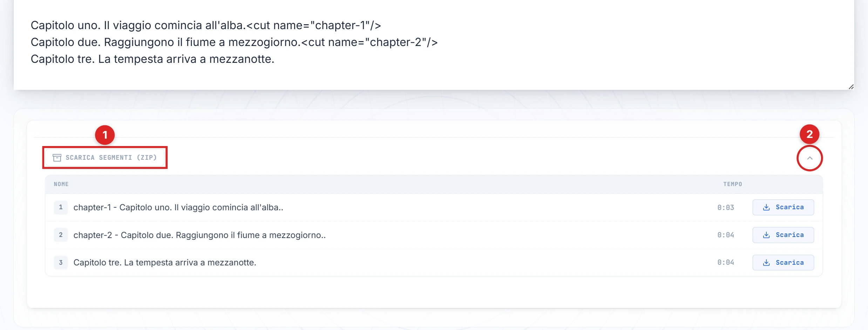Click the red annotation marker numbered 1
This screenshot has width=868, height=330.
pyautogui.click(x=105, y=135)
